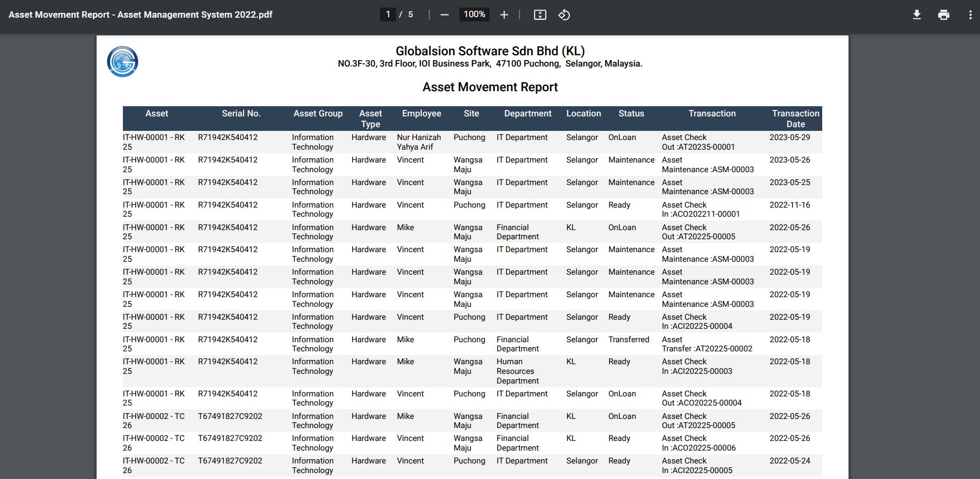Image resolution: width=980 pixels, height=479 pixels.
Task: Click the 'Asset Movement Report' heading
Action: click(x=490, y=87)
